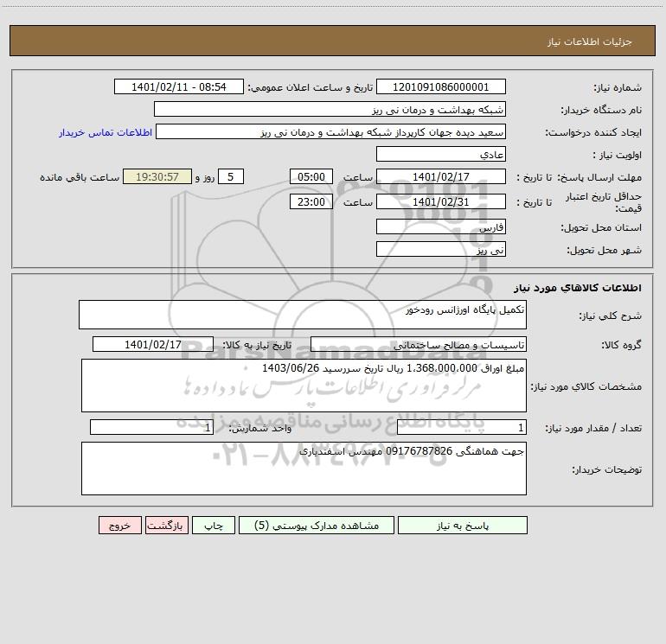The width and height of the screenshot is (666, 644).
Task: Click description field تکمیل پایگاه اورژانس رودخور
Action: [303, 315]
